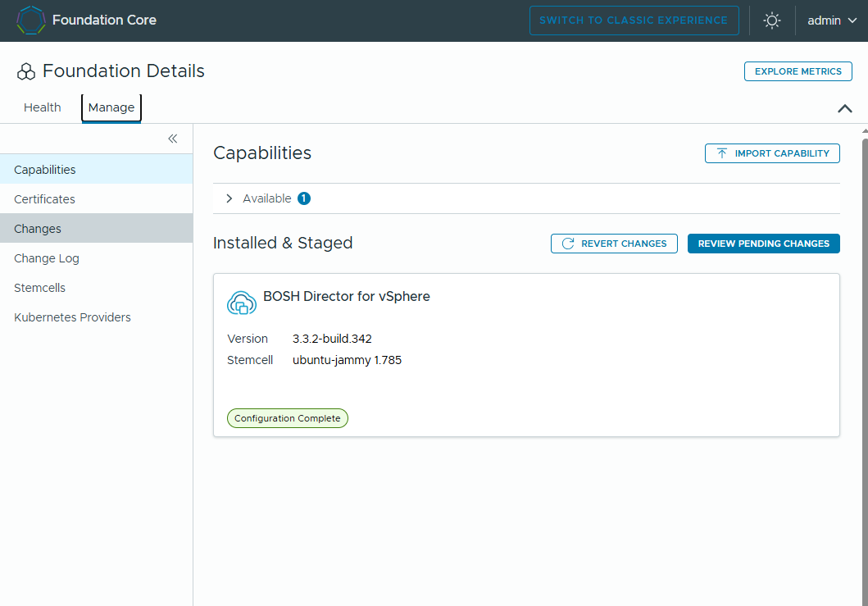The image size is (868, 606).
Task: Open BOSH Director for vSphere title
Action: click(347, 296)
